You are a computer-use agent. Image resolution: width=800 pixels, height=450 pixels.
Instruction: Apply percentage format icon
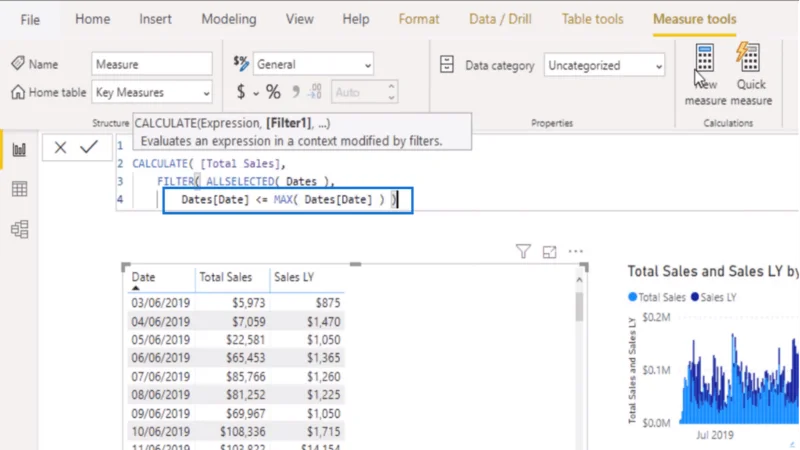273,92
